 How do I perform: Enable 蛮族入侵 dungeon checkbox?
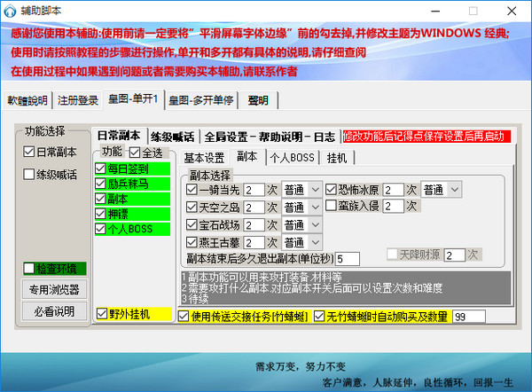tap(331, 206)
